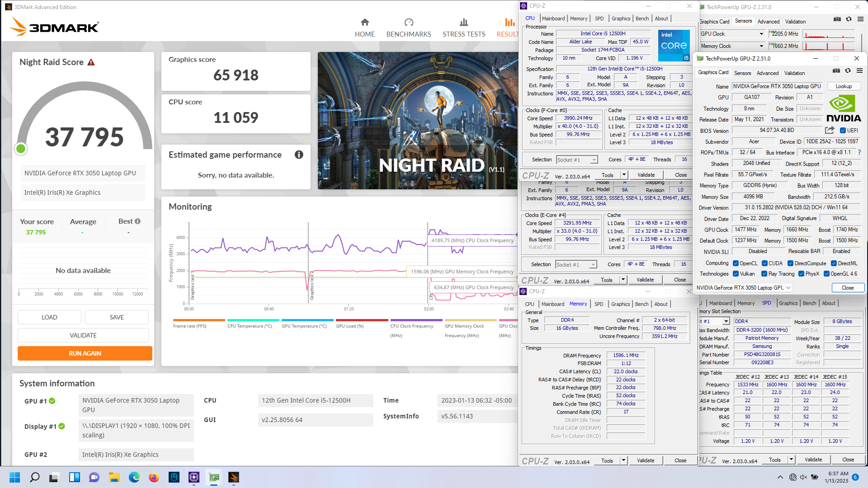The width and height of the screenshot is (868, 488).
Task: Open Sensors tab in front GPU-Z
Action: [x=742, y=73]
